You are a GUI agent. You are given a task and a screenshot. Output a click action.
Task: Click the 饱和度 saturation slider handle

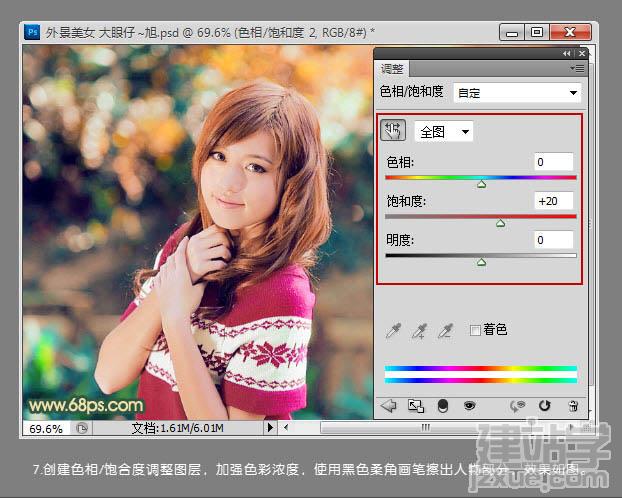pos(501,223)
